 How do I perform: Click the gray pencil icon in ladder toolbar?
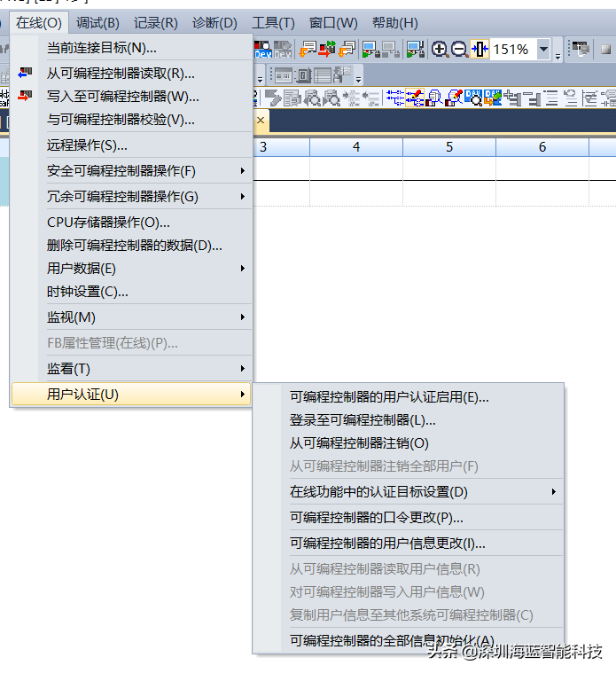[x=273, y=98]
